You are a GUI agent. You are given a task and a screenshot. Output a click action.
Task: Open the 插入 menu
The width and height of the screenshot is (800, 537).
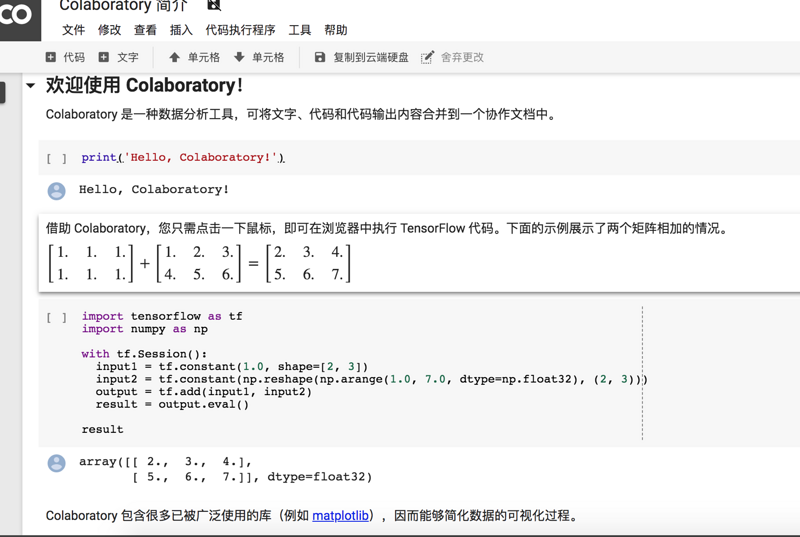[181, 30]
